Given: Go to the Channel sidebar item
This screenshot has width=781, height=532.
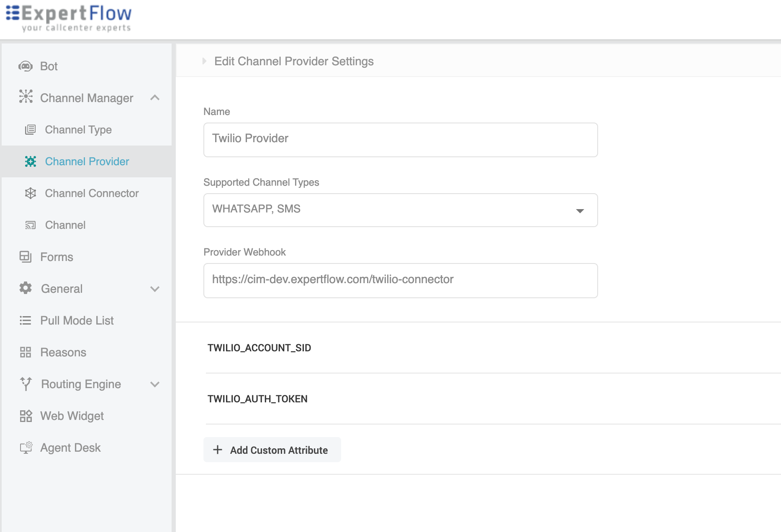Looking at the screenshot, I should (x=65, y=225).
